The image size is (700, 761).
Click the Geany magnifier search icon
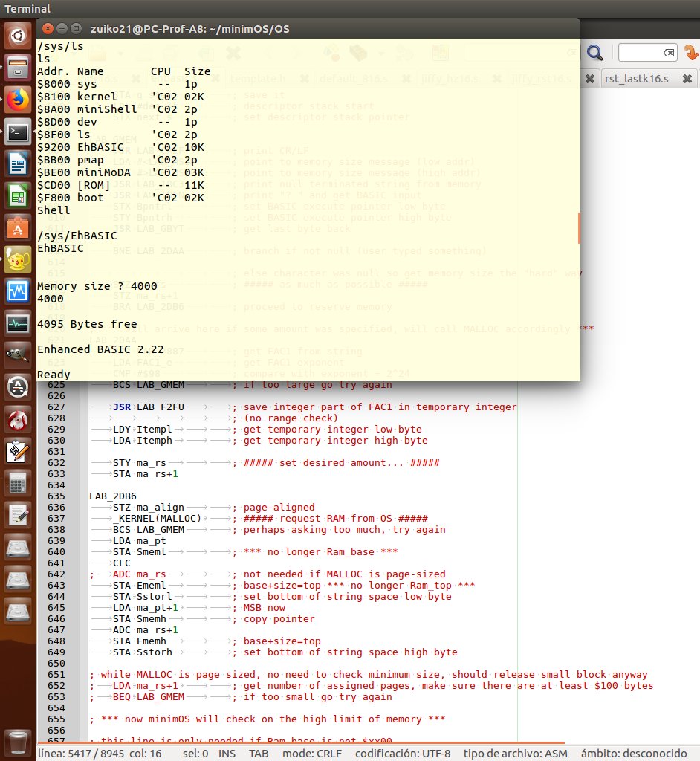(595, 53)
